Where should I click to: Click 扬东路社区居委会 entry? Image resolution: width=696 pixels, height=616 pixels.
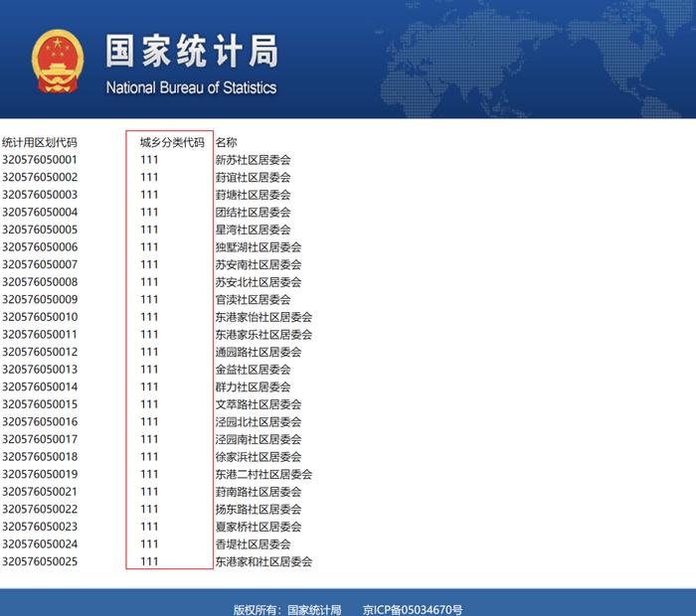259,509
